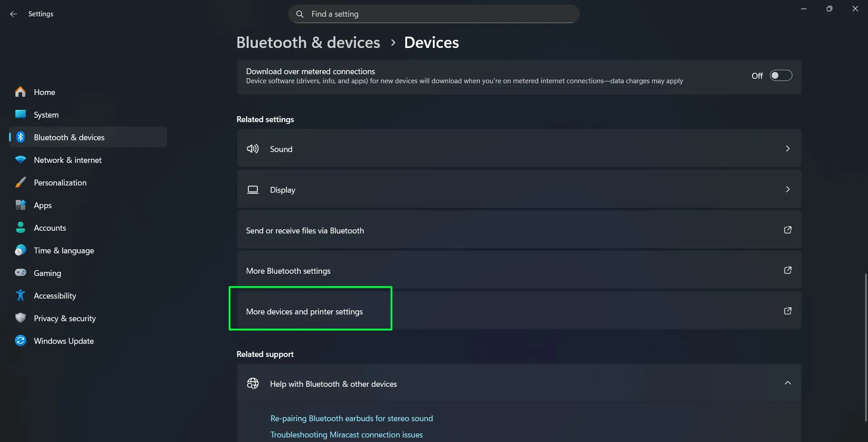Select the Personalization brush icon
The height and width of the screenshot is (442, 868).
coord(21,182)
